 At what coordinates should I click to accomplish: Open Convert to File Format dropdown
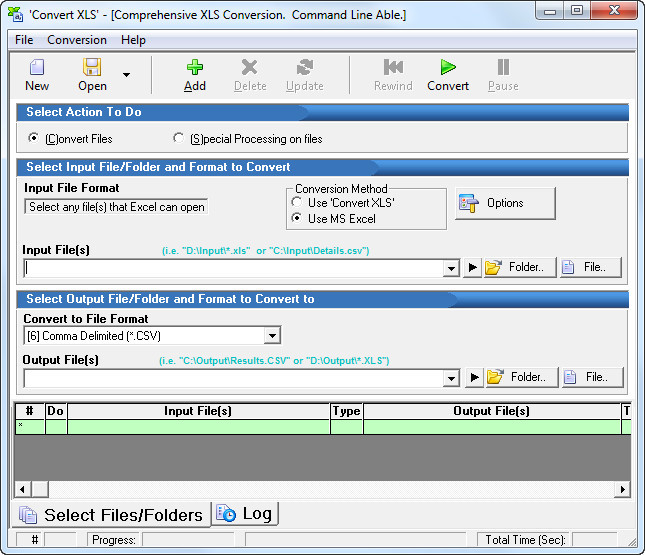point(272,336)
